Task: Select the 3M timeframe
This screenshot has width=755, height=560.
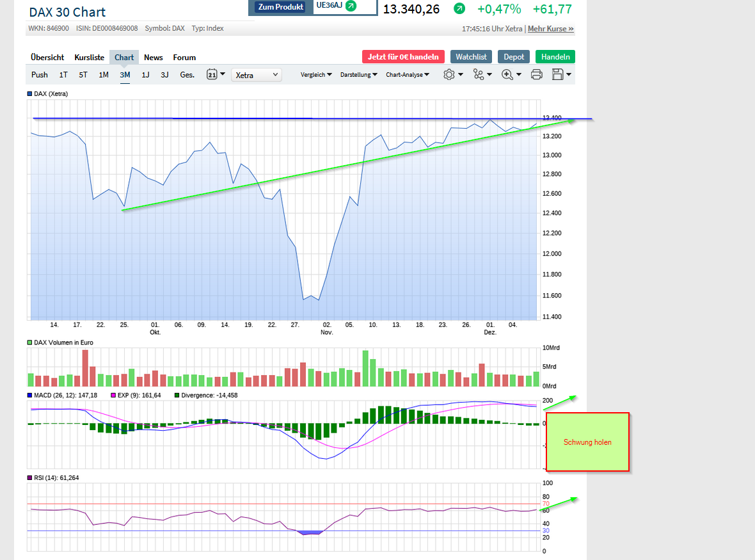Action: coord(125,75)
